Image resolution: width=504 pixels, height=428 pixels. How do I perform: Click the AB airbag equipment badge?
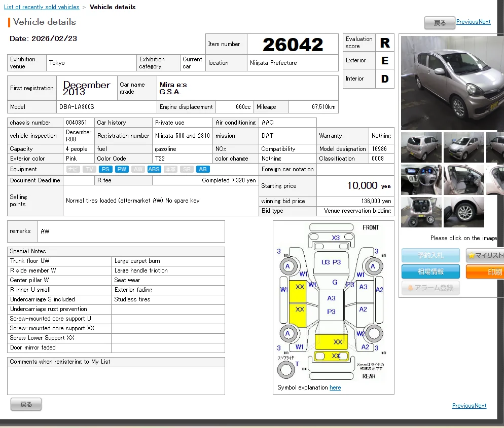click(203, 169)
